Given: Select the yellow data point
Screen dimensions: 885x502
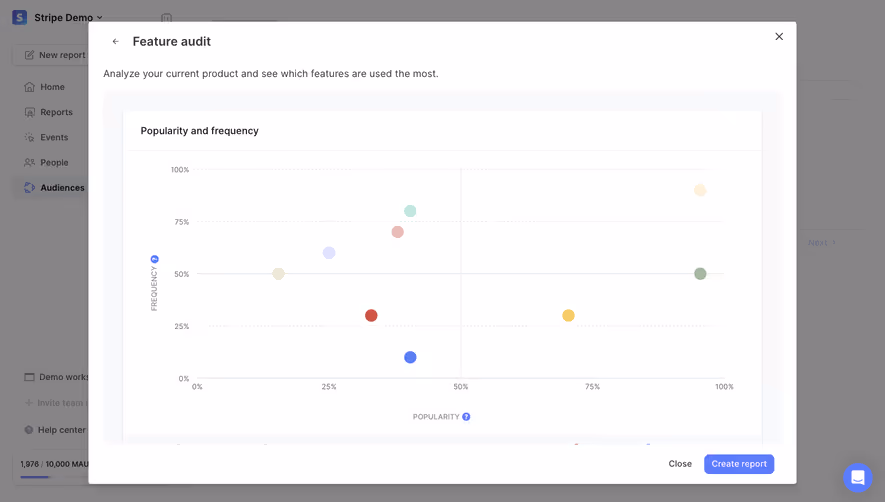Looking at the screenshot, I should pyautogui.click(x=568, y=315).
